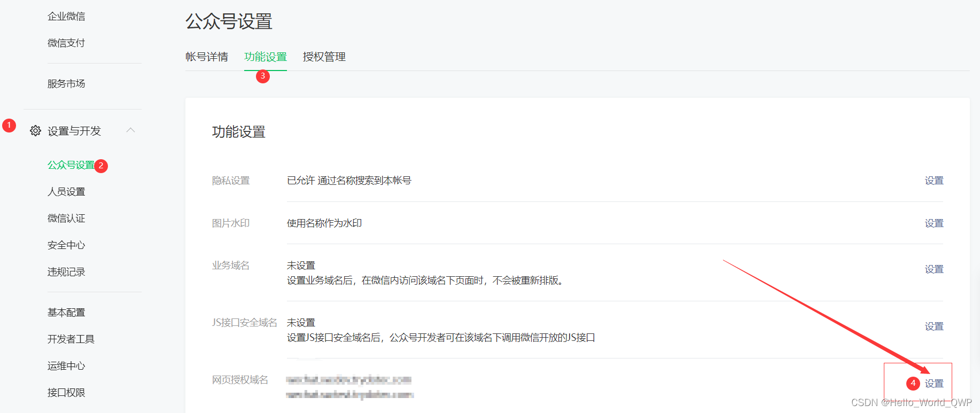Click the 功能设置 section heading in the panel
Screen dimensions: 980x413
(239, 132)
